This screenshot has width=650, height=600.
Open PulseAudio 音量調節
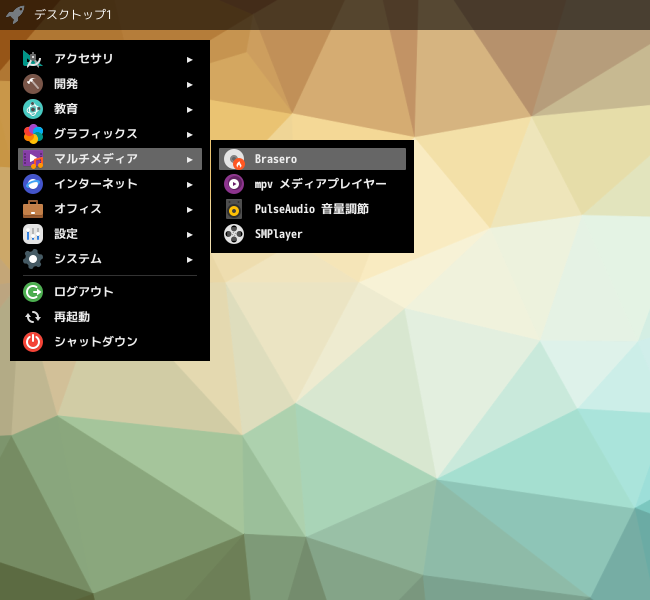[312, 209]
